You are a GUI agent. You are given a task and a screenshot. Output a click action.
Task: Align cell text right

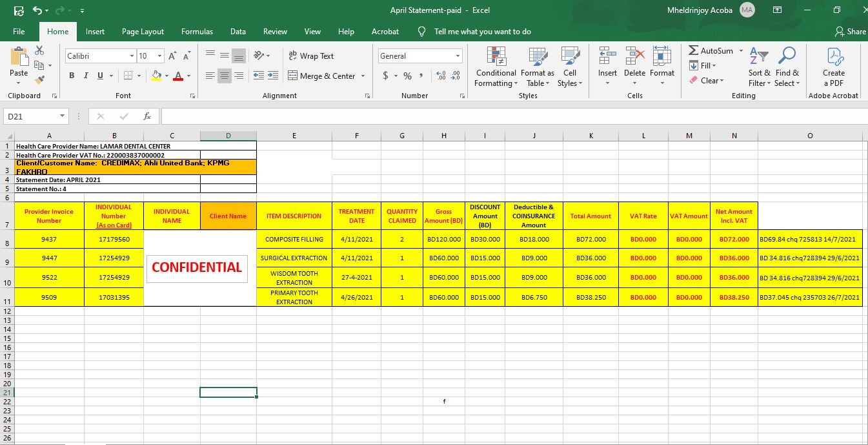coord(239,76)
